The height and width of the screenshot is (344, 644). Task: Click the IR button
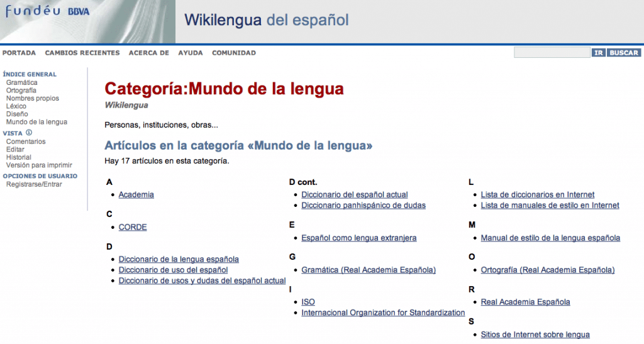599,53
